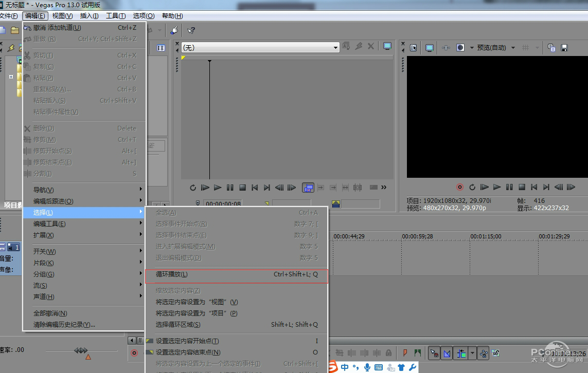Toggle lock envelopes to events button
This screenshot has width=588, height=373.
(484, 353)
